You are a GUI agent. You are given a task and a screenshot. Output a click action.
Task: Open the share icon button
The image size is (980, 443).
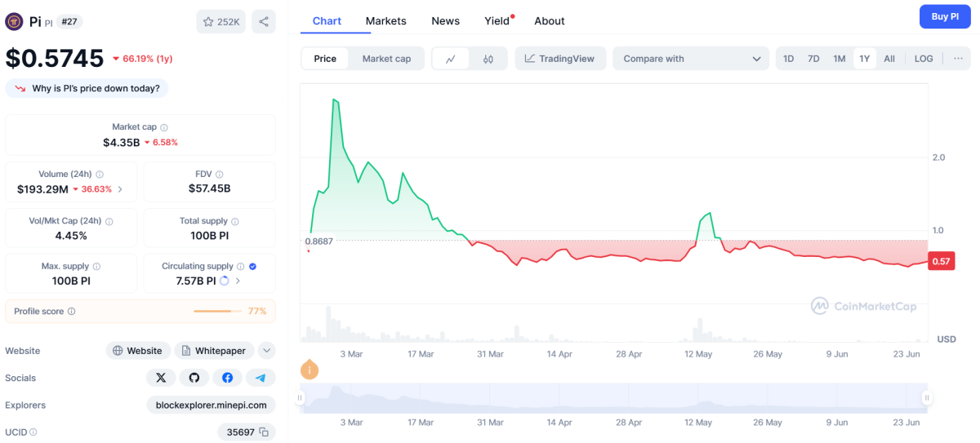click(x=263, y=22)
